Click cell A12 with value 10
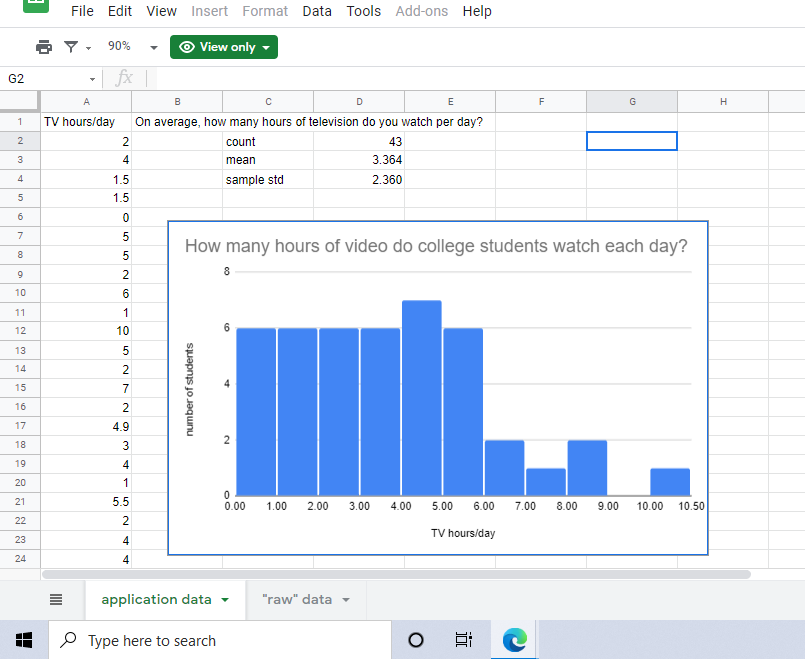 (86, 331)
